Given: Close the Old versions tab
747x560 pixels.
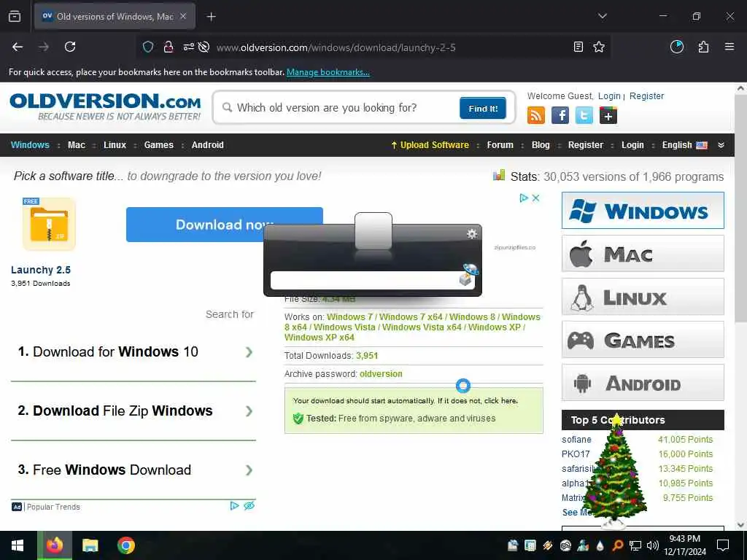Looking at the screenshot, I should pyautogui.click(x=183, y=16).
